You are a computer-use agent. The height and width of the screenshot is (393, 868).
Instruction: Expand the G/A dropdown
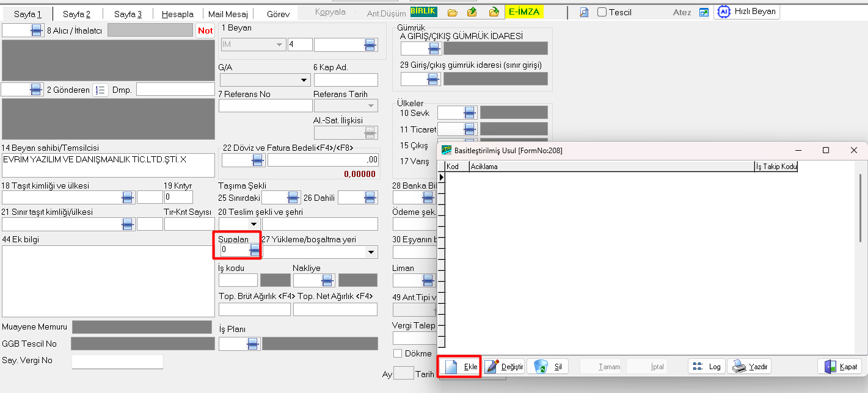point(305,80)
